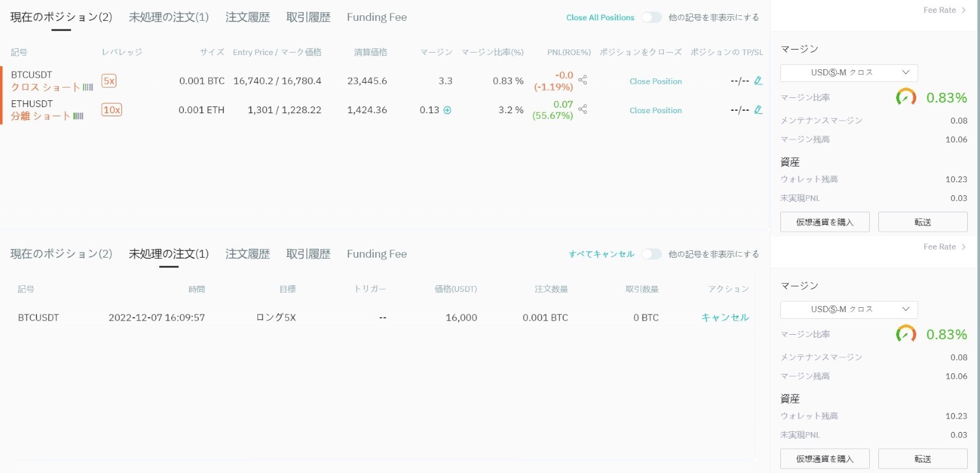This screenshot has height=473, width=980.
Task: Share the ETHUSDT position PNL
Action: [x=582, y=109]
